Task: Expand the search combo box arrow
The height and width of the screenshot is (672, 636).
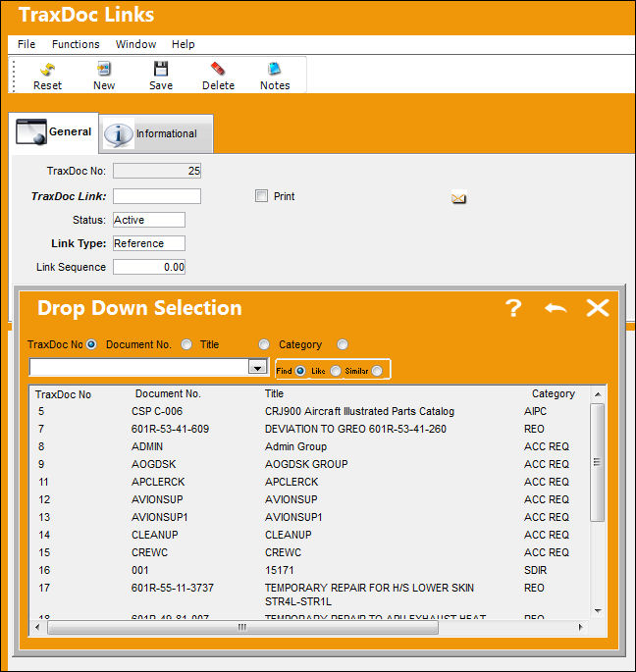Action: [x=257, y=367]
